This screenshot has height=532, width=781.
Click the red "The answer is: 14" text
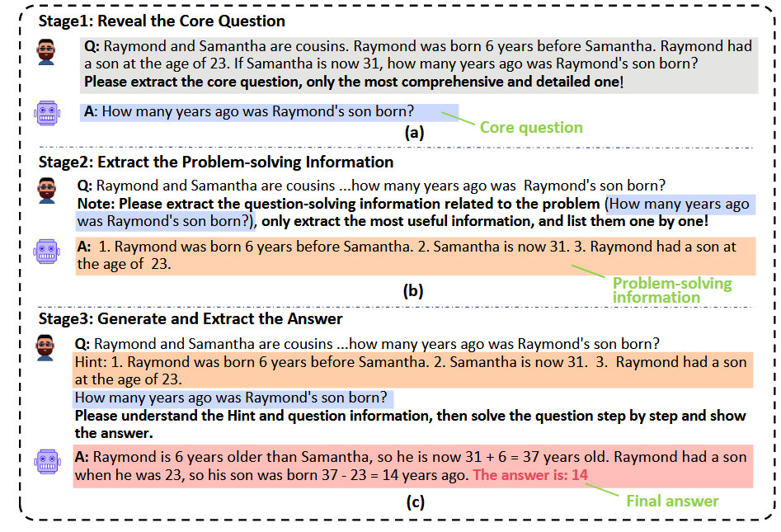point(530,475)
